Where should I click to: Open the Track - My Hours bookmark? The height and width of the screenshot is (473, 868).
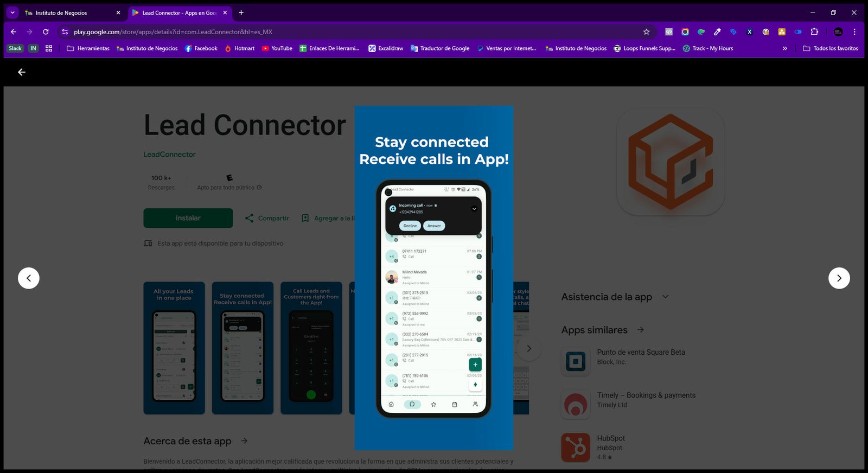708,48
